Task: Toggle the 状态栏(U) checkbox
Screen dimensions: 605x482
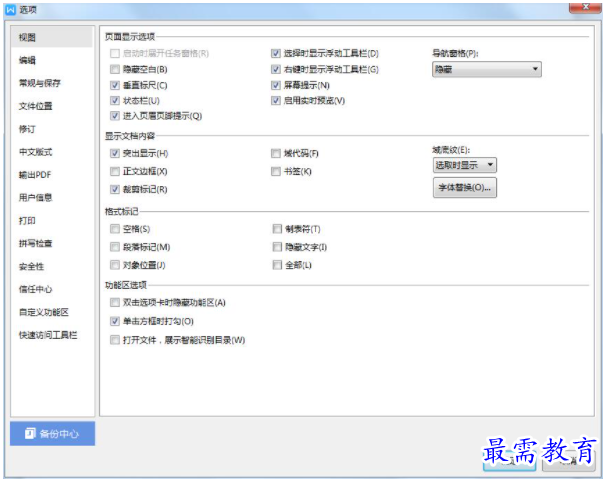Action: (x=115, y=101)
